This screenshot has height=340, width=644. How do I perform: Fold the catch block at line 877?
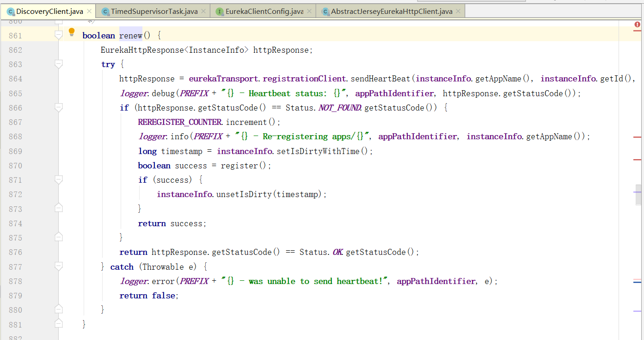point(58,266)
